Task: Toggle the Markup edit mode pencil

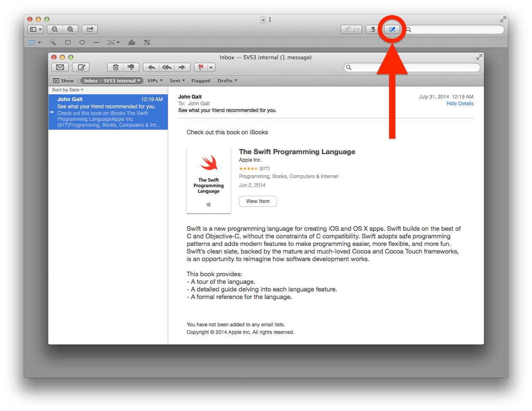Action: click(x=392, y=29)
